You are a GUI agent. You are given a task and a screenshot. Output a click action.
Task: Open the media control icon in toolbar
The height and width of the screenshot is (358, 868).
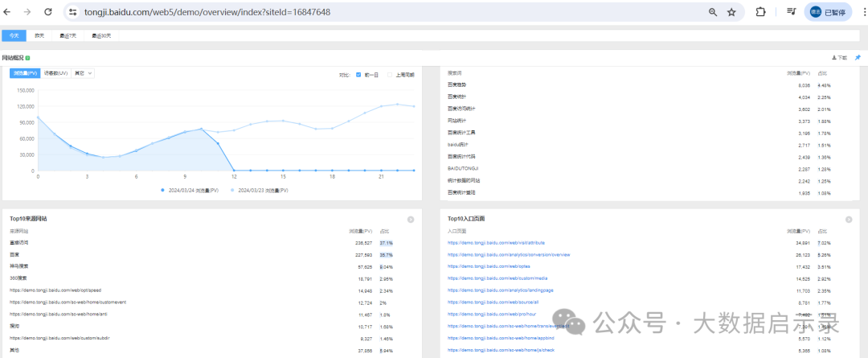tap(791, 11)
